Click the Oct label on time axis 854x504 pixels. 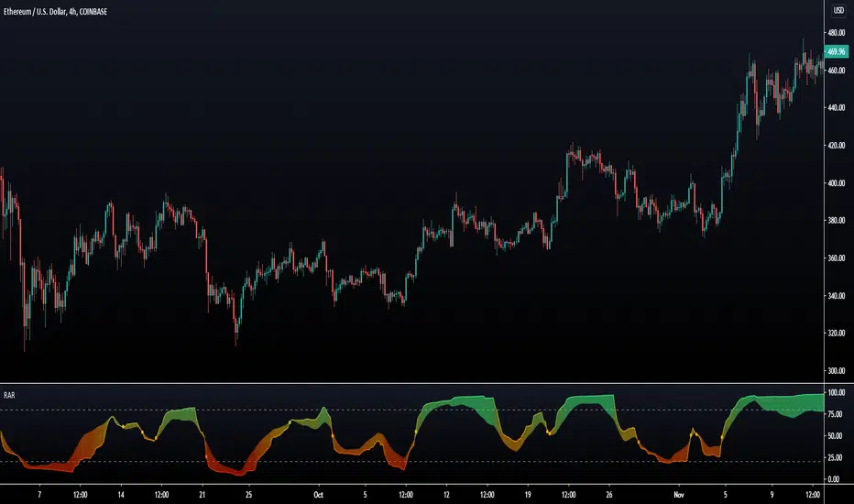coord(318,494)
